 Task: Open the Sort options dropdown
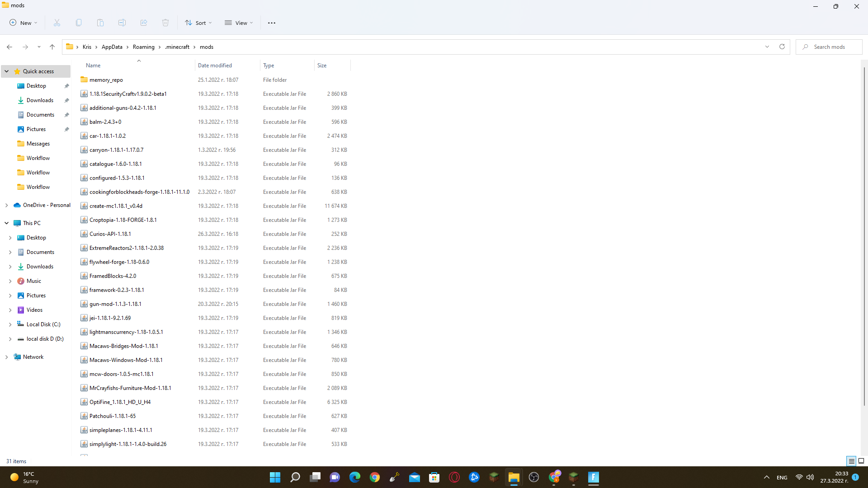198,23
